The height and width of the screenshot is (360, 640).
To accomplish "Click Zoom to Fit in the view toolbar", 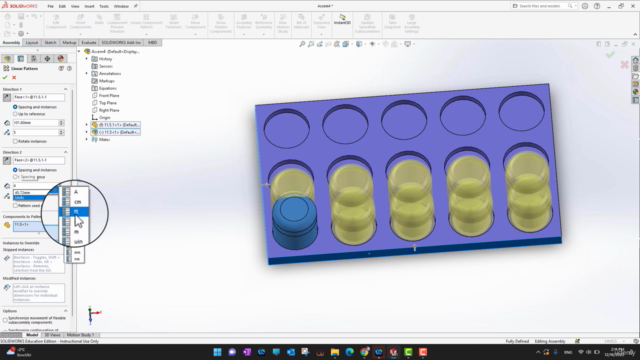I will point(302,44).
